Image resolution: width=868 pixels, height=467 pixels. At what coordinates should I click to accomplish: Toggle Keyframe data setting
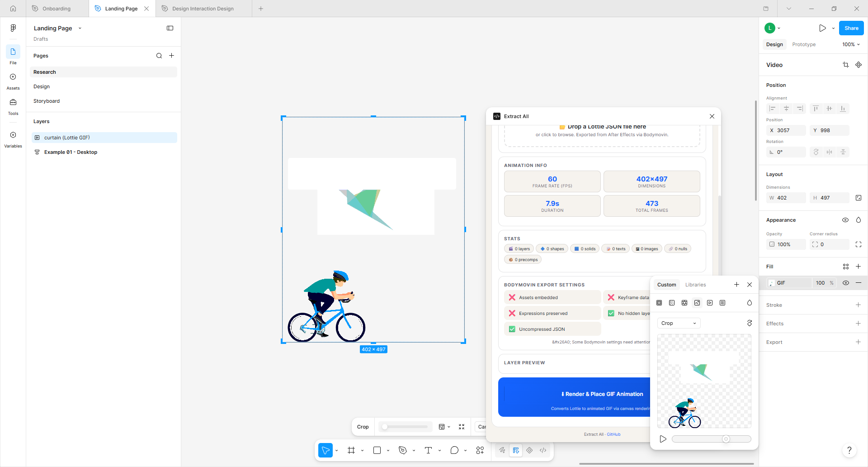coord(627,297)
